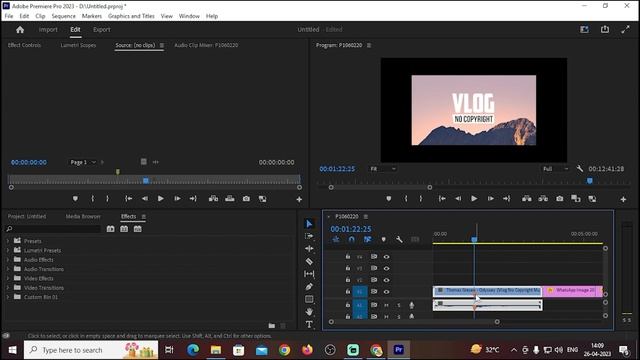Screen dimensions: 640x360
Task: Select the Track Select Forward tool
Action: [x=309, y=236]
